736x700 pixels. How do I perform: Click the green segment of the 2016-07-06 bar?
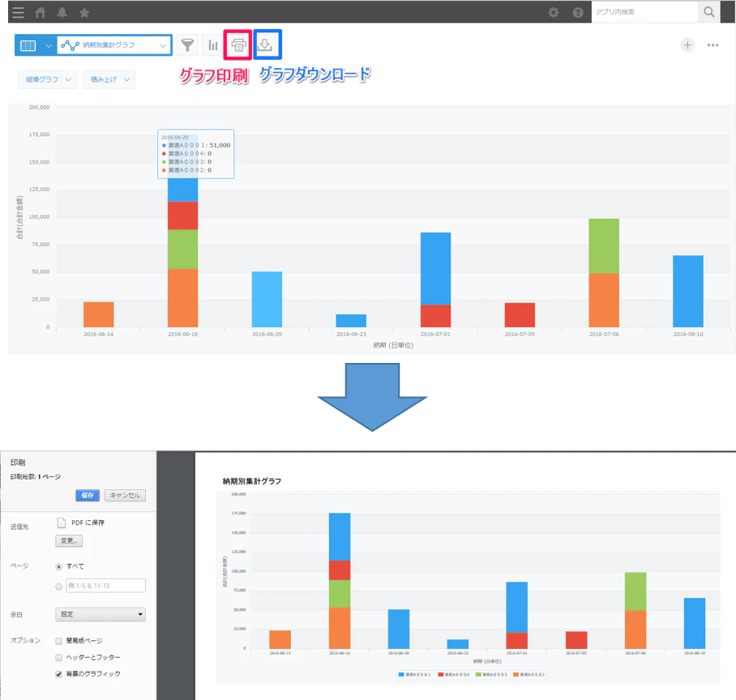604,246
